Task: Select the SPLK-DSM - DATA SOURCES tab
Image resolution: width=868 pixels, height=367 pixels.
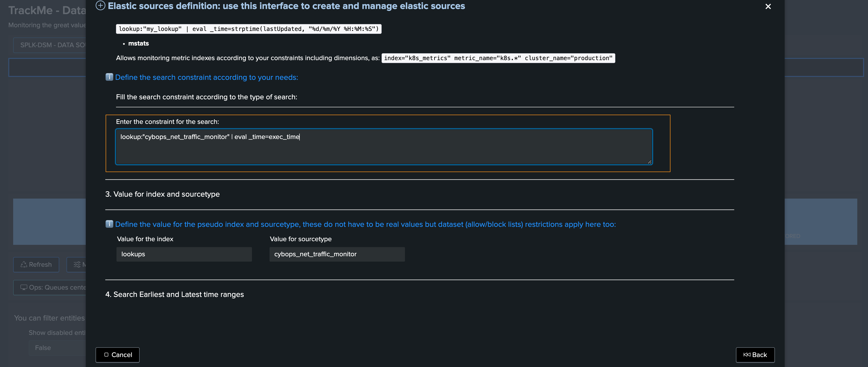Action: click(x=50, y=45)
